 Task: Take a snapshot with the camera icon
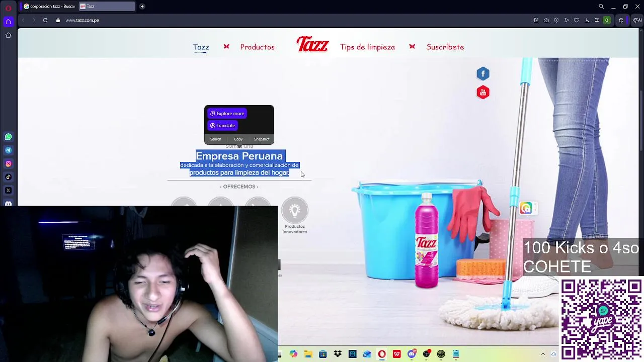tap(546, 20)
